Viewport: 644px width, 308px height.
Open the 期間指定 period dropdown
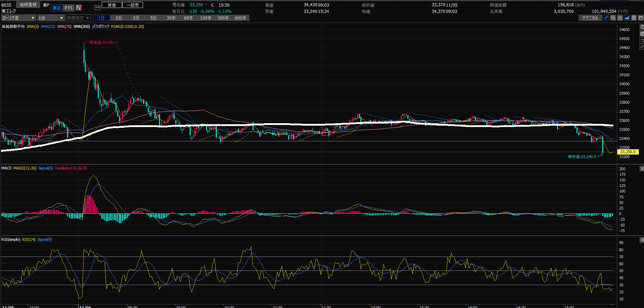point(78,18)
